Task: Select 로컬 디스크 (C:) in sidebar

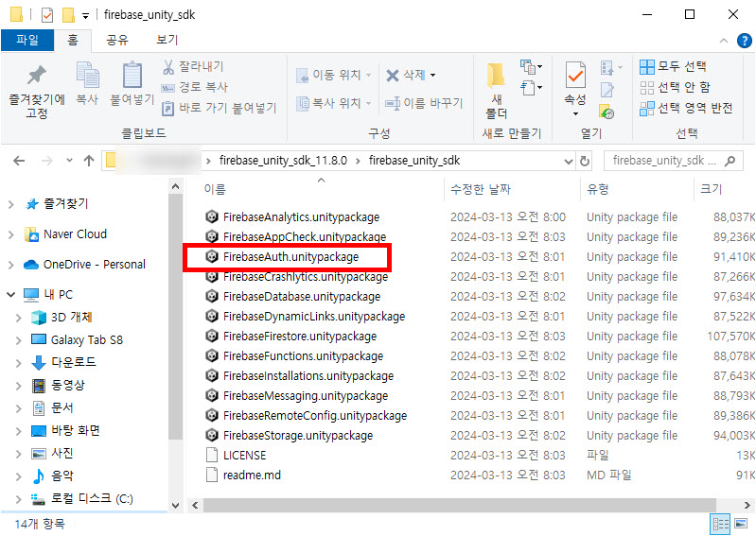Action: [x=81, y=499]
